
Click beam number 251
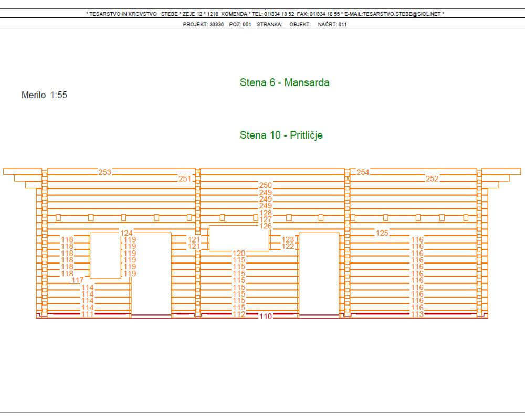coord(185,179)
